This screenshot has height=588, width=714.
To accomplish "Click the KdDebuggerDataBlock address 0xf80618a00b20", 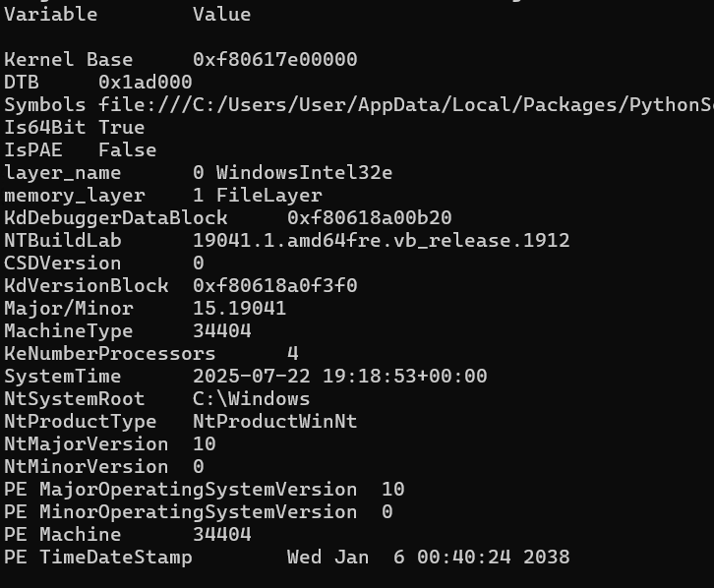I will tap(370, 218).
